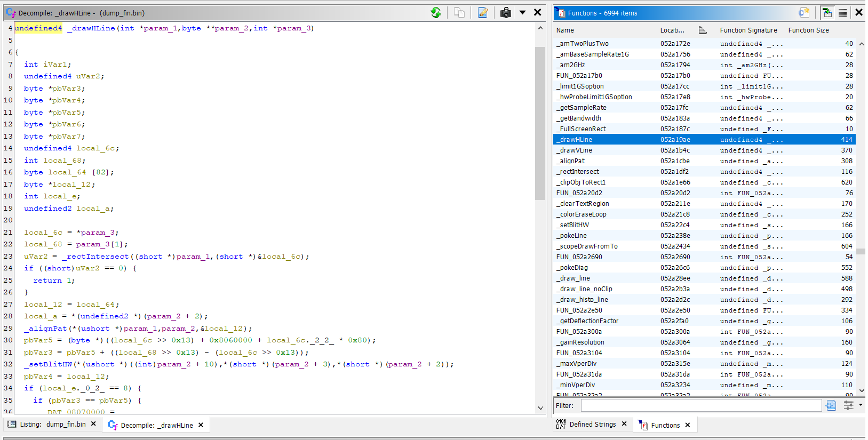This screenshot has height=440, width=868.
Task: Toggle the navigation on incoming location icon
Action: (827, 13)
